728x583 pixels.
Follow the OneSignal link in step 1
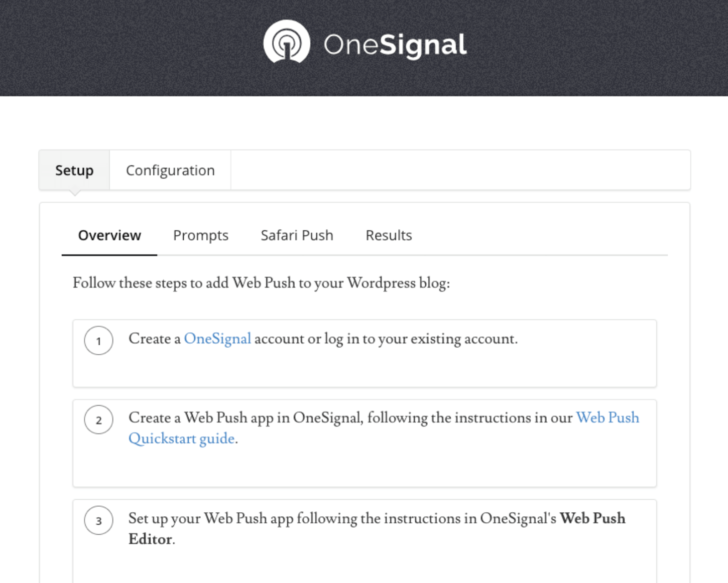[x=218, y=339]
